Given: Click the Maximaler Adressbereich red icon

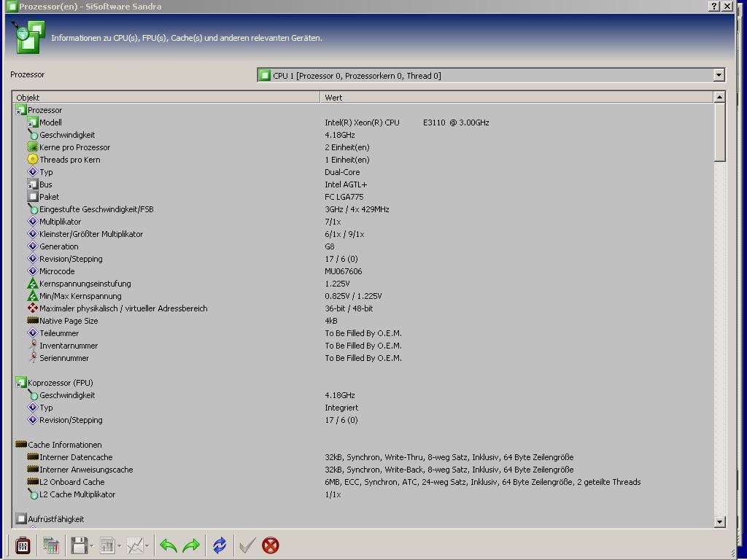Looking at the screenshot, I should pyautogui.click(x=32, y=308).
